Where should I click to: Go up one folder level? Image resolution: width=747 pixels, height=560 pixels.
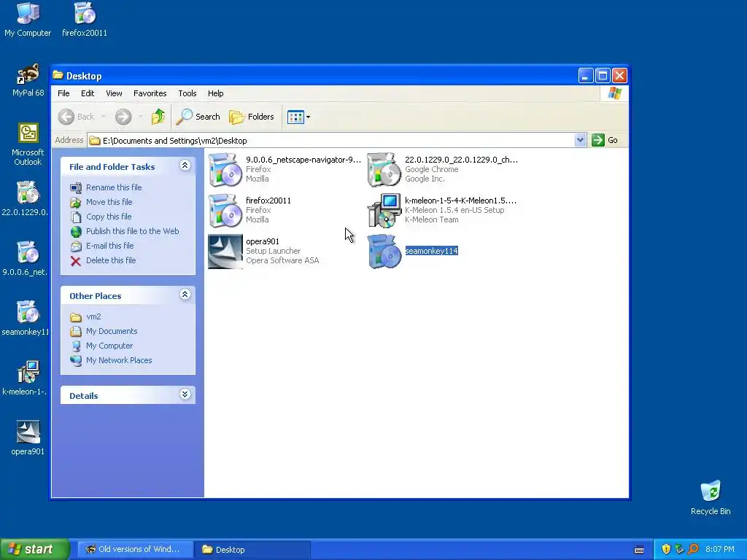(158, 117)
